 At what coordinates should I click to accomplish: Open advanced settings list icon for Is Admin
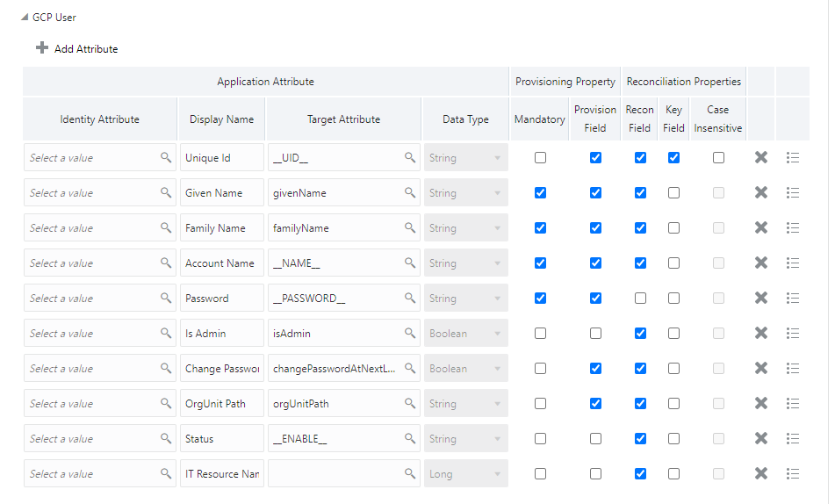[793, 333]
